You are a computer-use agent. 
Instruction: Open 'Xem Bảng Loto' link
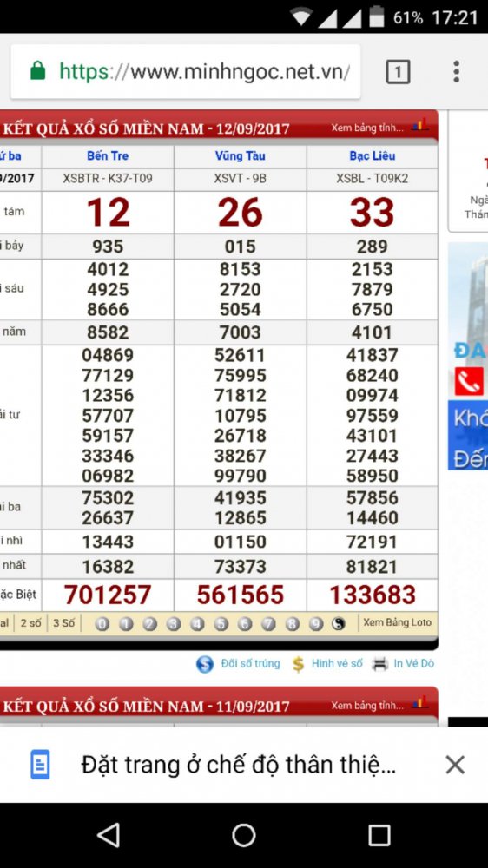pos(397,622)
